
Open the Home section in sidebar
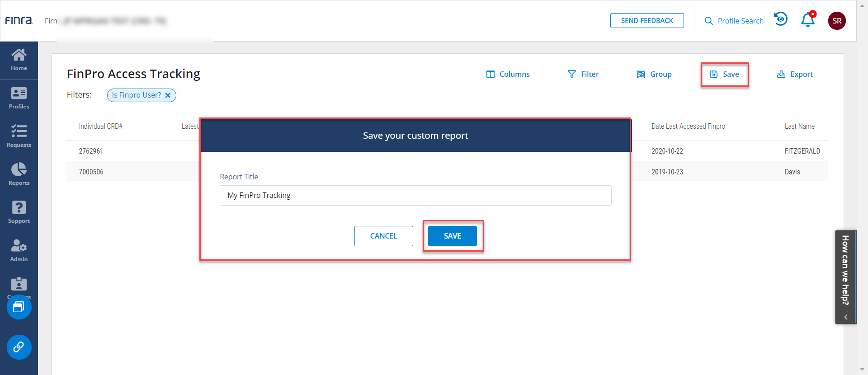[19, 60]
